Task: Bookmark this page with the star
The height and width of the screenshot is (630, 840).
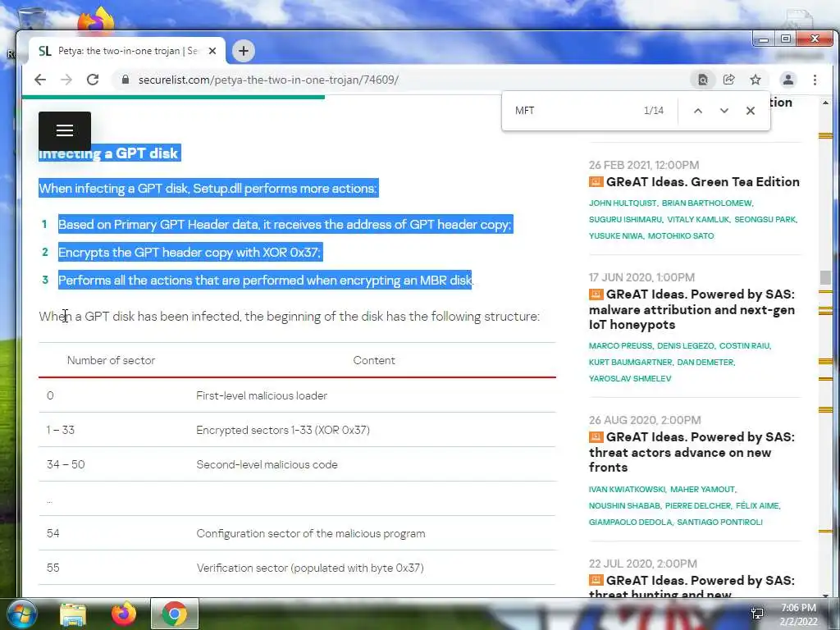Action: coord(756,80)
